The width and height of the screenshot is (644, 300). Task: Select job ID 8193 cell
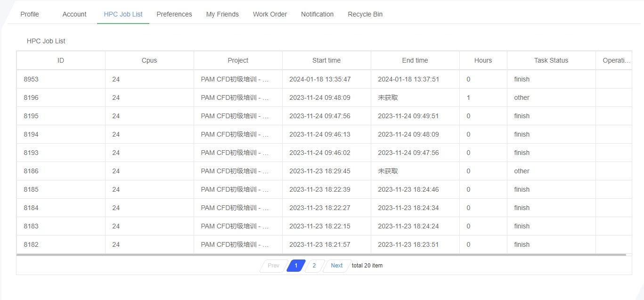pos(61,153)
